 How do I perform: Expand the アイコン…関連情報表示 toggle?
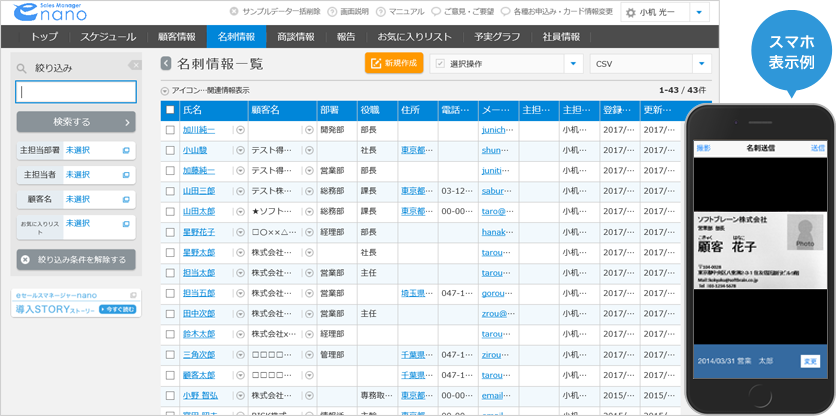coord(165,91)
